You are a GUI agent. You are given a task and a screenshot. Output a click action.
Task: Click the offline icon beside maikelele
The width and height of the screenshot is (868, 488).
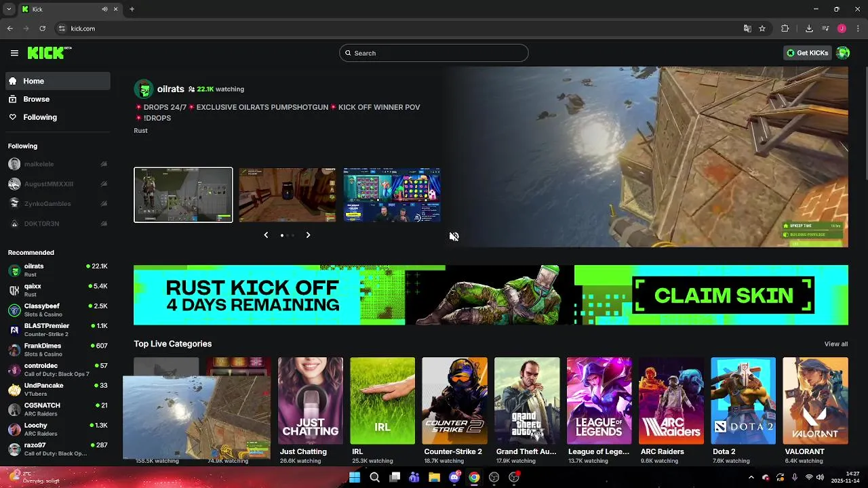pyautogui.click(x=104, y=164)
